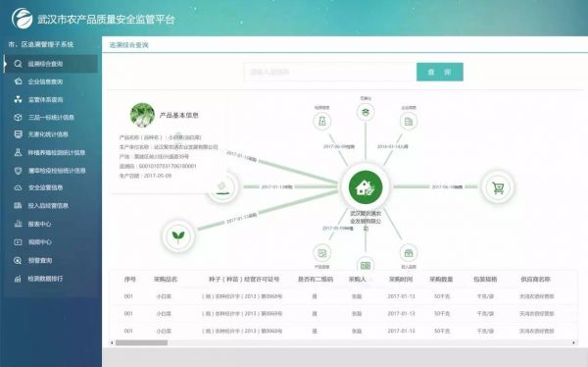Click the shield icon in sidebar

click(18, 170)
